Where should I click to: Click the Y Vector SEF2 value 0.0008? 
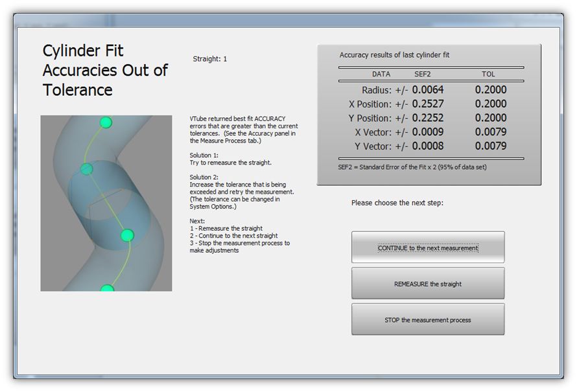point(428,146)
